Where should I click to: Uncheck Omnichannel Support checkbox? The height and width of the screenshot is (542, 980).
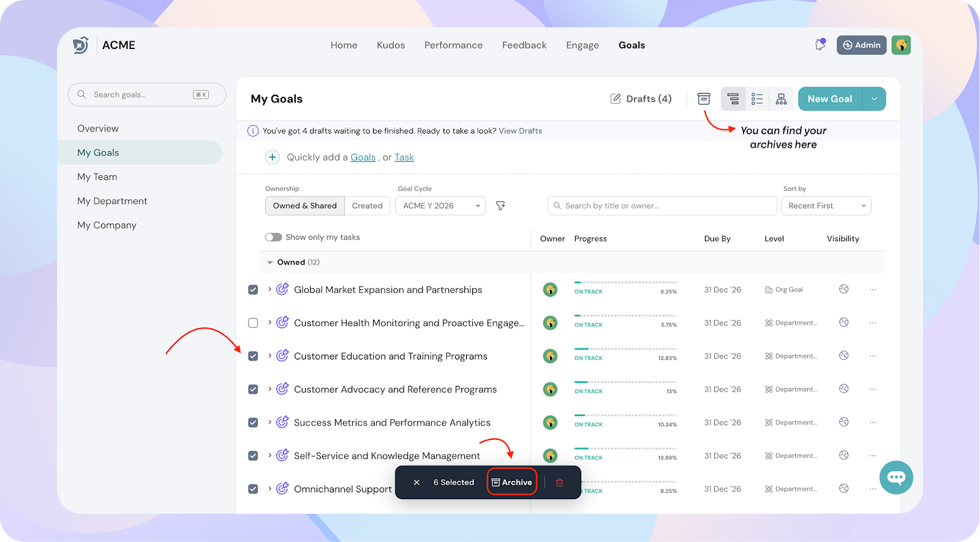pyautogui.click(x=253, y=489)
